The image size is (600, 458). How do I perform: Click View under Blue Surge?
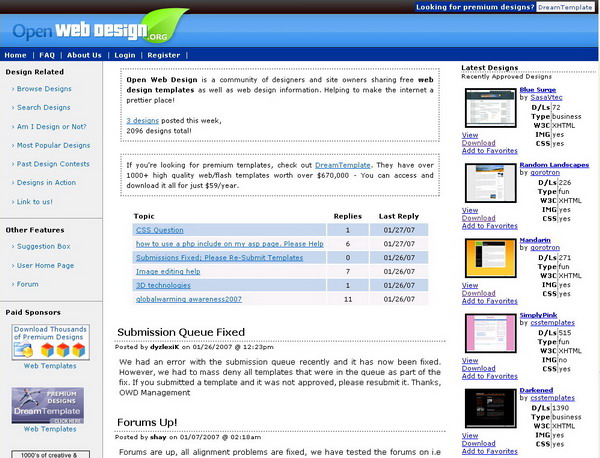click(470, 135)
